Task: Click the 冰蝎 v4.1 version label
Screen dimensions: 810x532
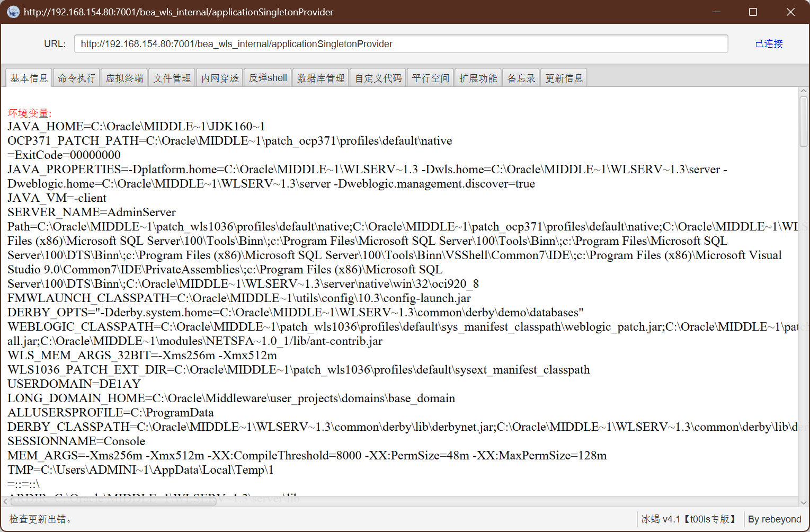Action: 688,519
